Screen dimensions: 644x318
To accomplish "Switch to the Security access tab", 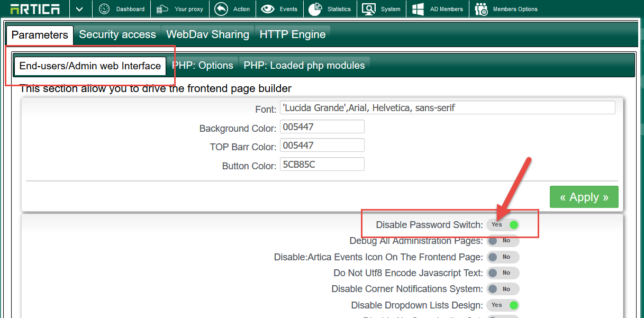I will [x=117, y=34].
